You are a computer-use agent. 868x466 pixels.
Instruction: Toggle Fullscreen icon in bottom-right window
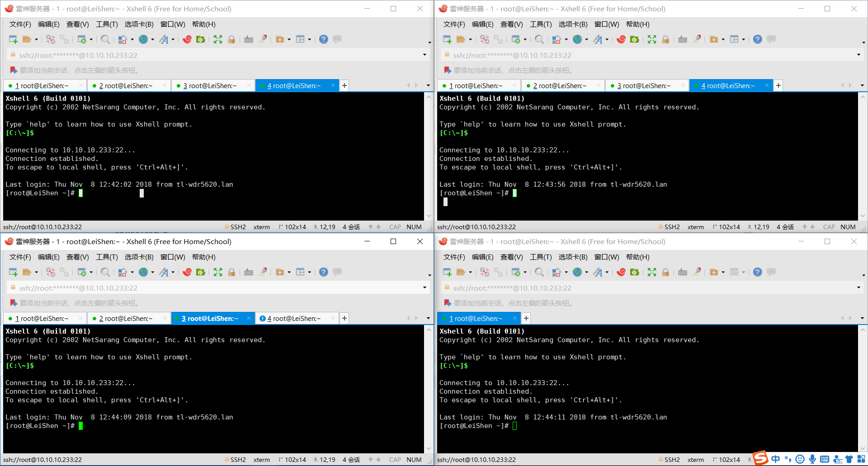point(652,272)
